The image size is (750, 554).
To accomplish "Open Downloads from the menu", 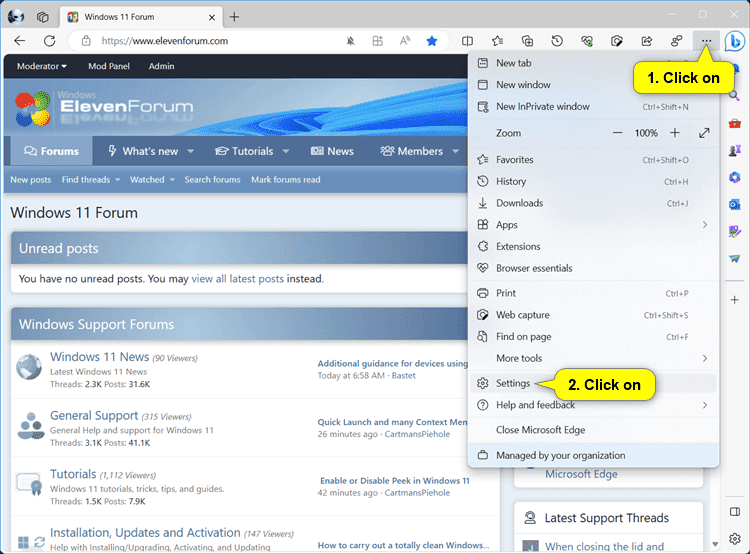I will click(x=593, y=203).
